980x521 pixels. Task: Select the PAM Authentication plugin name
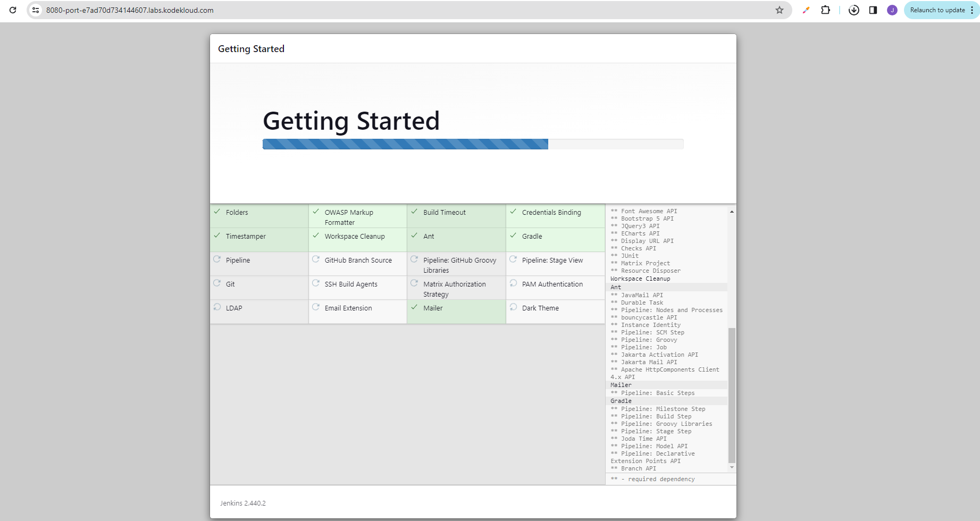pos(552,284)
